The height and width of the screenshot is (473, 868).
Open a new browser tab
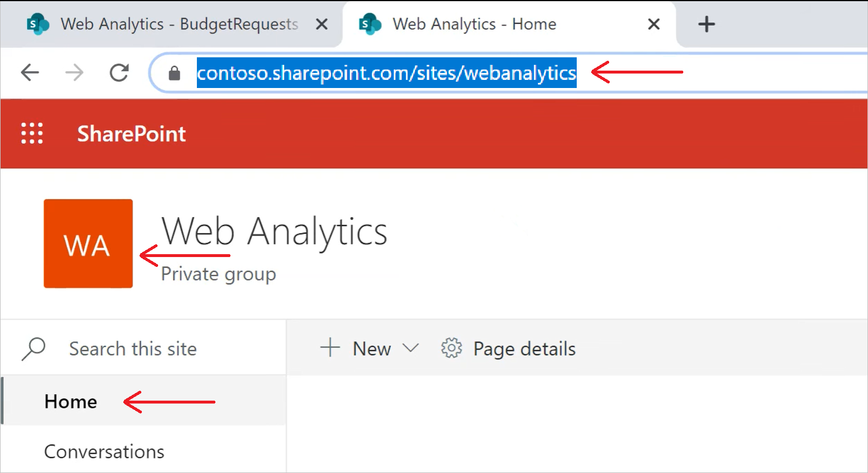(x=706, y=24)
